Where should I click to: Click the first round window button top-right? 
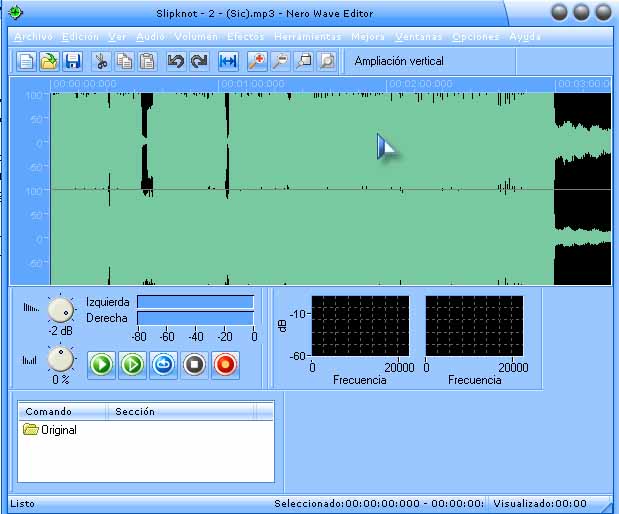[559, 12]
